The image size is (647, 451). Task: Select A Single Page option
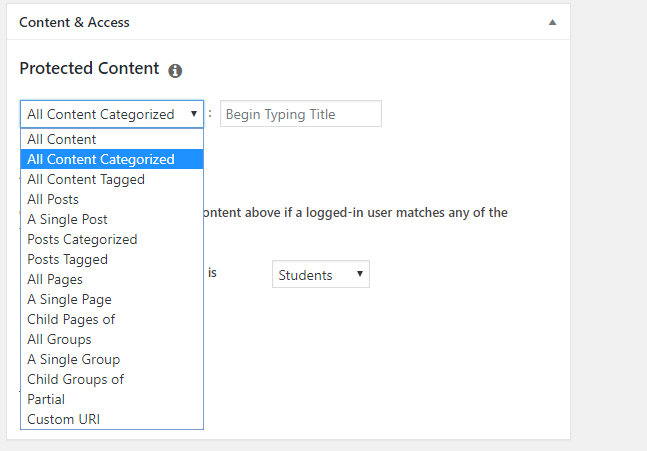click(x=112, y=299)
